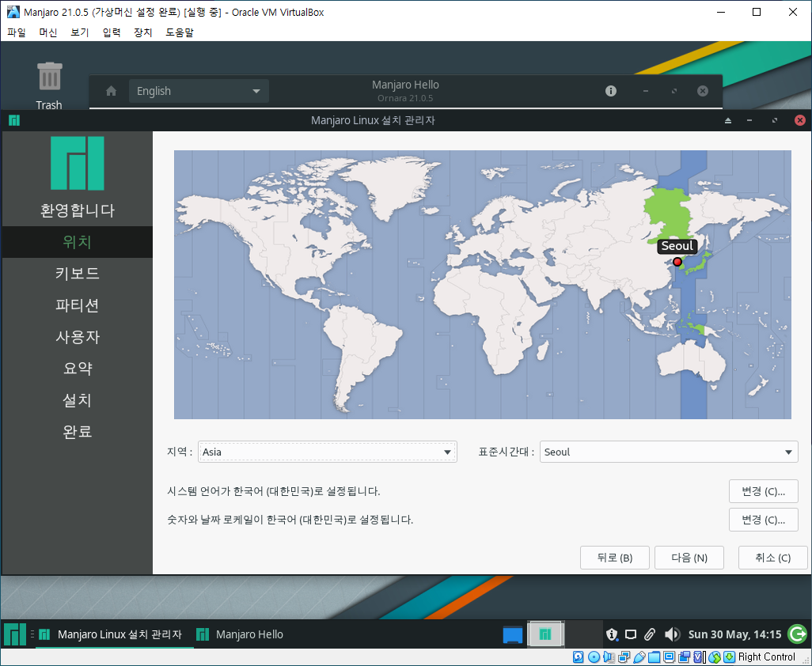Shade the installer window with the up-arrow icon
Screen dimensions: 812x666
(x=728, y=120)
